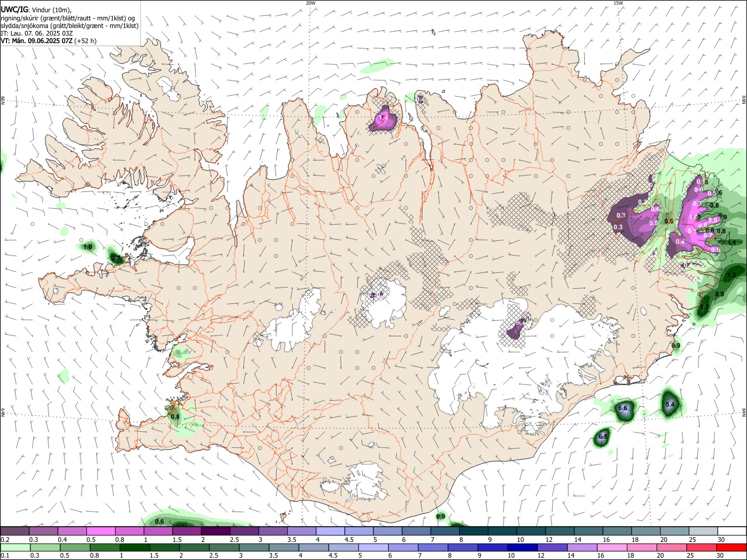Click the 0.1 label on the lower scale

pyautogui.click(x=5, y=556)
